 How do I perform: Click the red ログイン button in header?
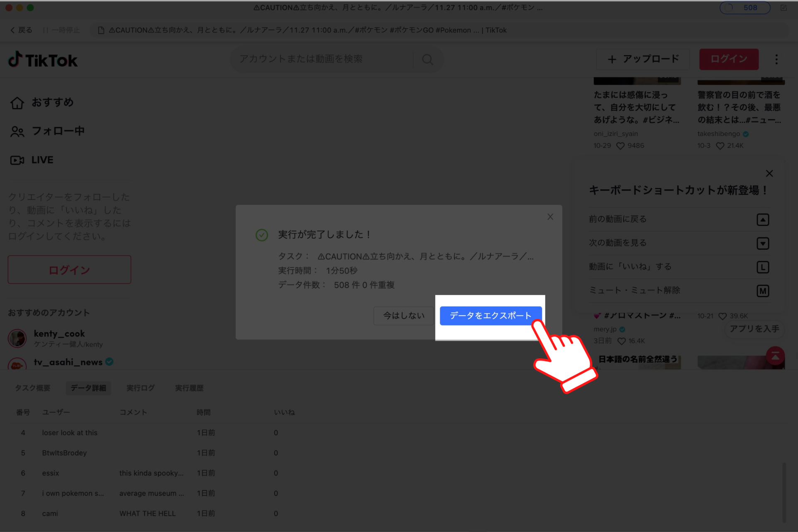pos(729,59)
